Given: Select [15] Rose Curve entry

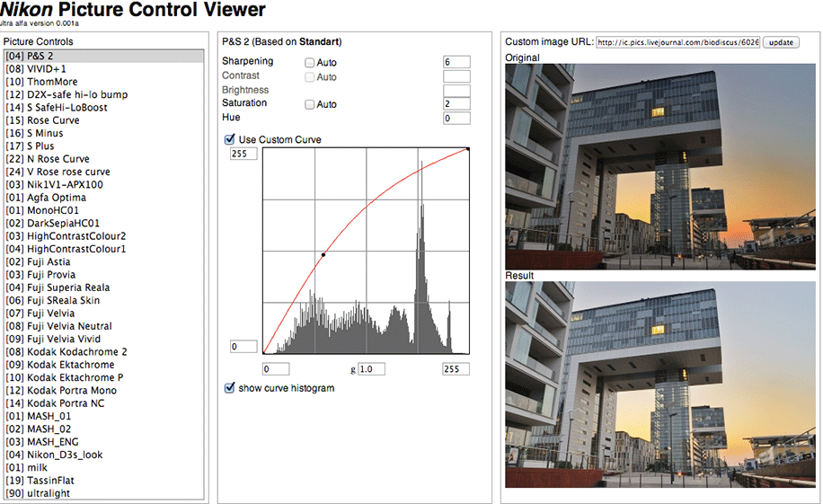Looking at the screenshot, I should [104, 120].
